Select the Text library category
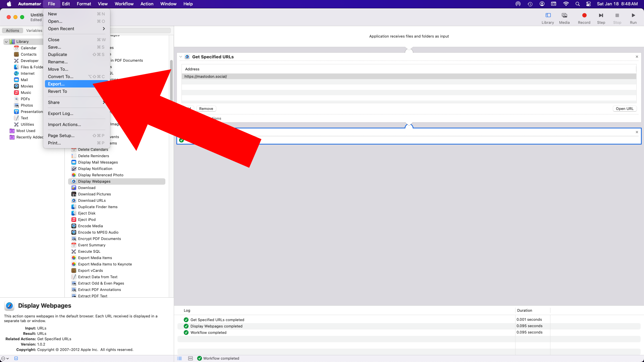The width and height of the screenshot is (644, 362). pyautogui.click(x=24, y=118)
